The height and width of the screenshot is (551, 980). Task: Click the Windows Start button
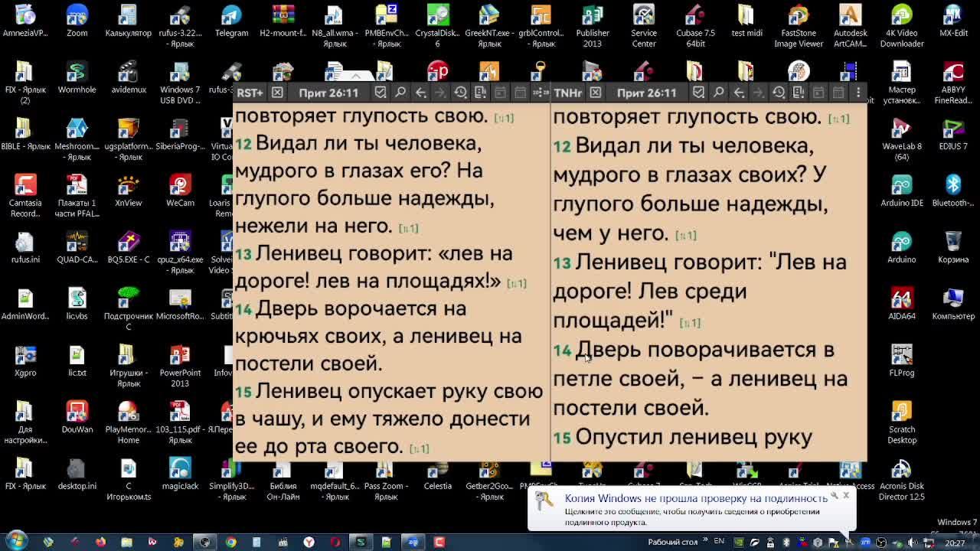point(16,541)
